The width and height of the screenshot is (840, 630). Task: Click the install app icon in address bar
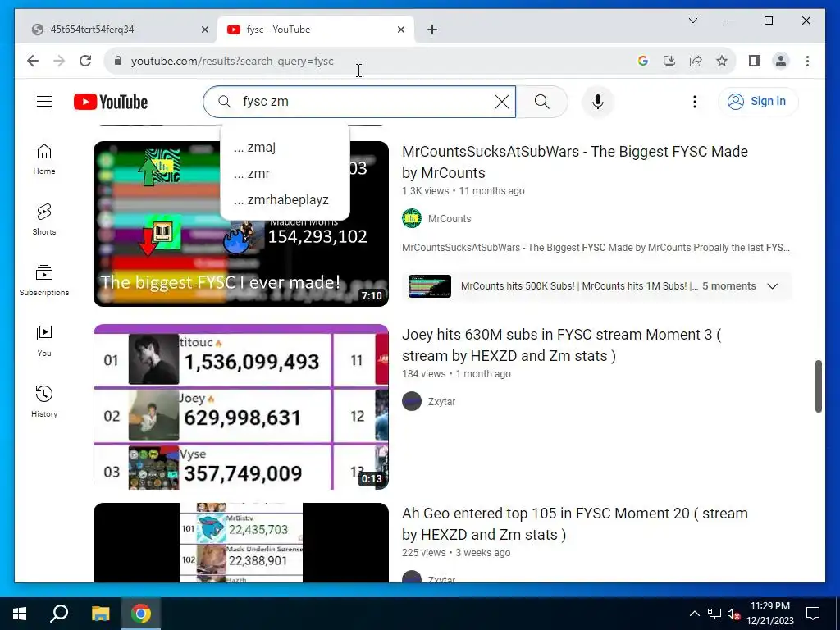(x=669, y=61)
